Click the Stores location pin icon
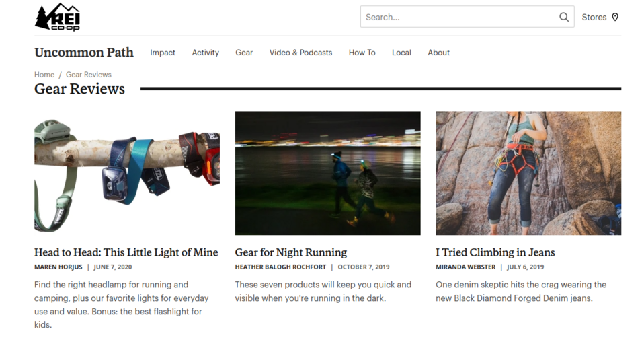Viewport: 644px width, 348px height. 615,17
